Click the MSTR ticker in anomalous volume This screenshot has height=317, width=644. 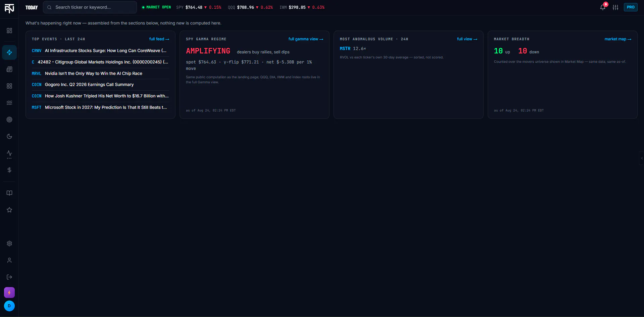pos(345,49)
